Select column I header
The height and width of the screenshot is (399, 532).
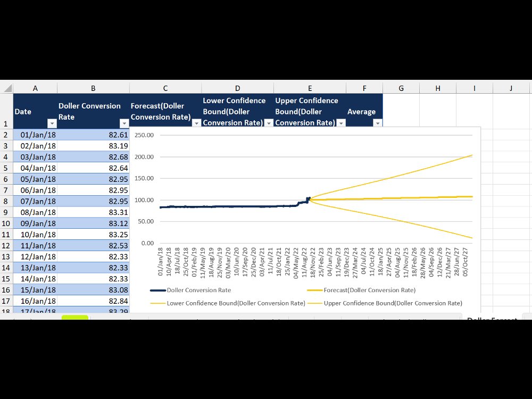pos(475,88)
